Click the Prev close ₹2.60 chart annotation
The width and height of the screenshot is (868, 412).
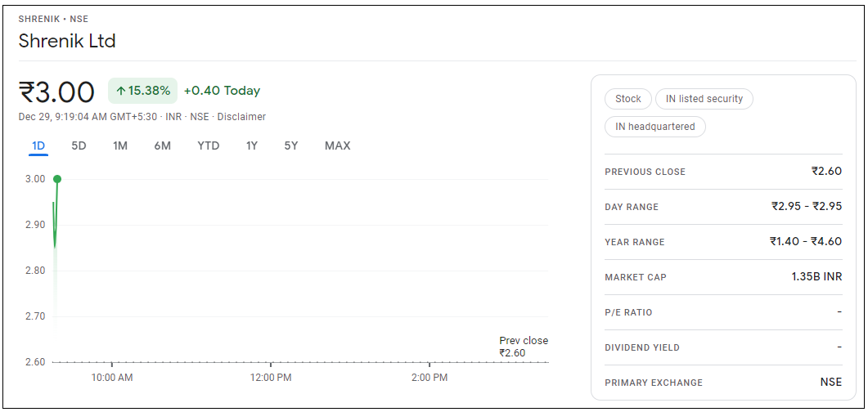(524, 347)
